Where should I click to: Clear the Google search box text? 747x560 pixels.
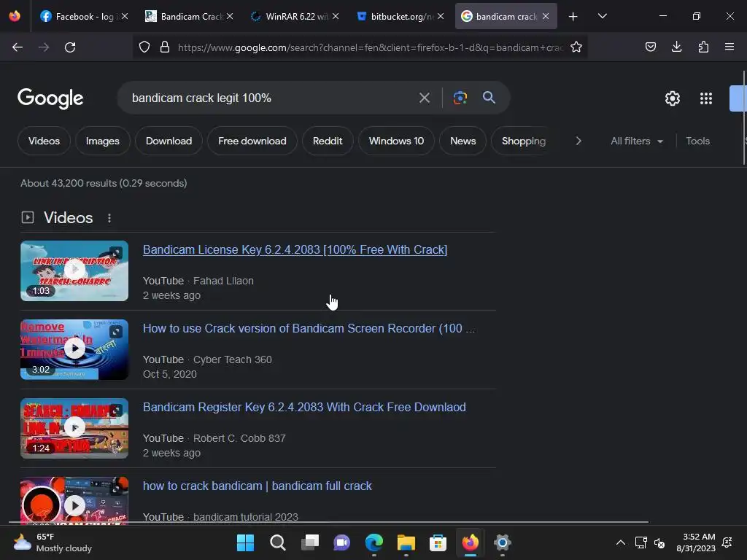coord(424,98)
